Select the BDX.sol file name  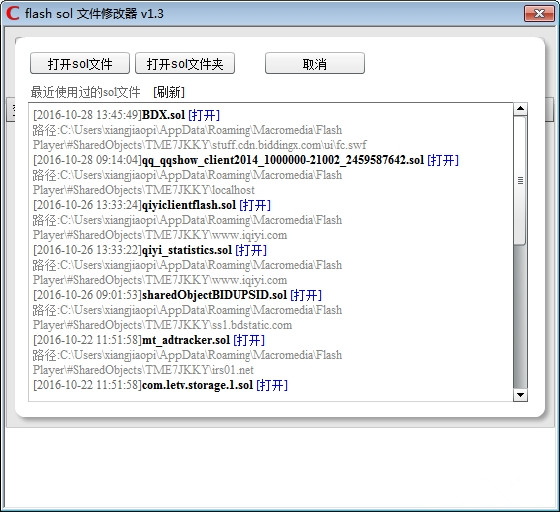point(164,115)
